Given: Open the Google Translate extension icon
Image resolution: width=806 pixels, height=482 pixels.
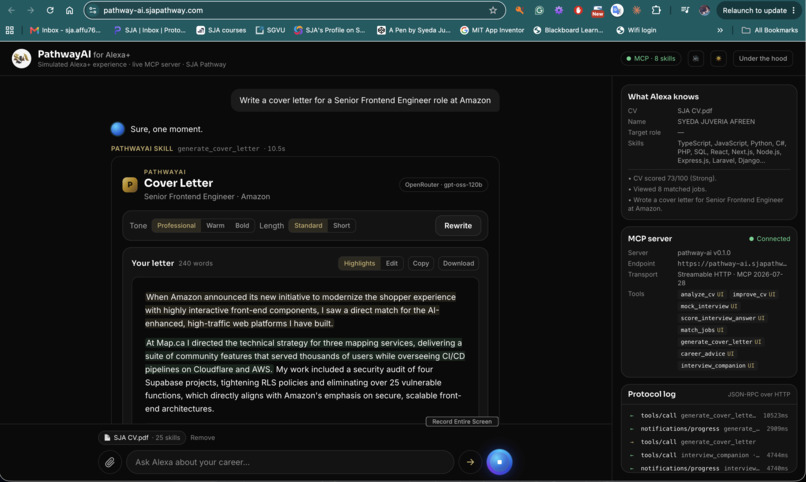Looking at the screenshot, I should click(x=617, y=10).
